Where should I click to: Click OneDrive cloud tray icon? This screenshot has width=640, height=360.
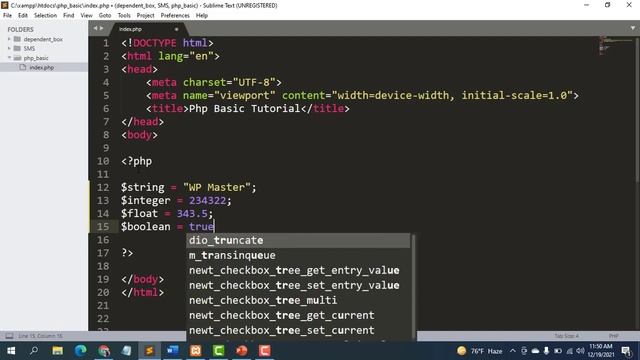click(x=535, y=351)
